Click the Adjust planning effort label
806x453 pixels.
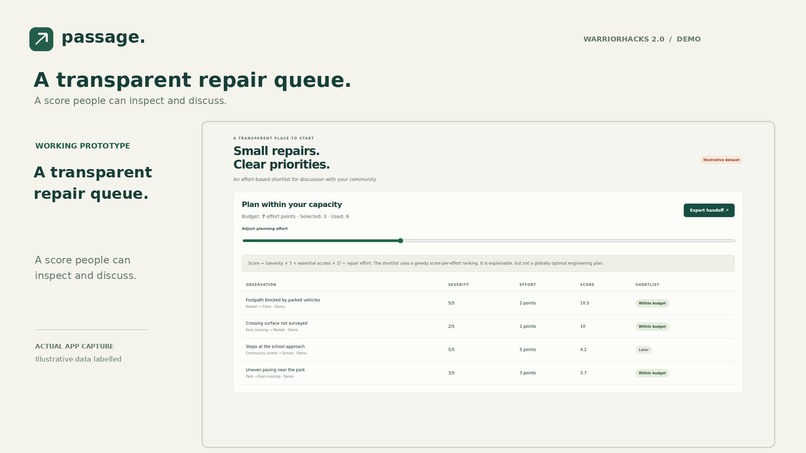(265, 229)
